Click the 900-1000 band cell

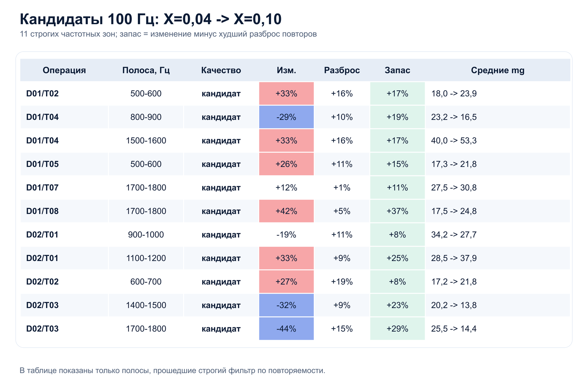pyautogui.click(x=146, y=235)
